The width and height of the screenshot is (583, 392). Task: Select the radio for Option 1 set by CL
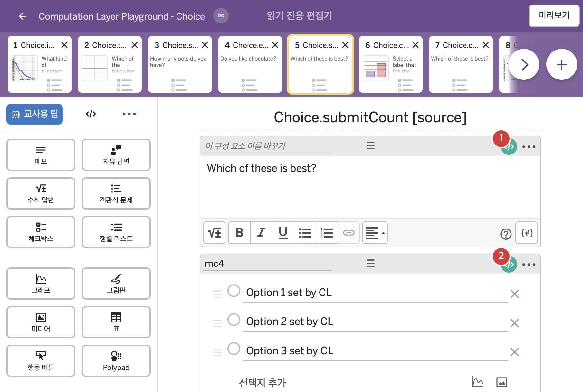[x=234, y=291]
